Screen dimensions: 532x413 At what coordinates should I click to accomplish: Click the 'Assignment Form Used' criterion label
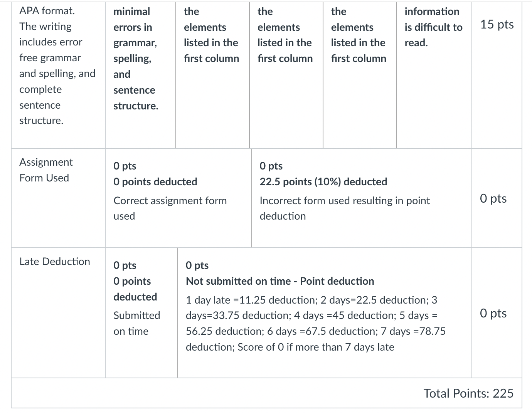pyautogui.click(x=46, y=170)
